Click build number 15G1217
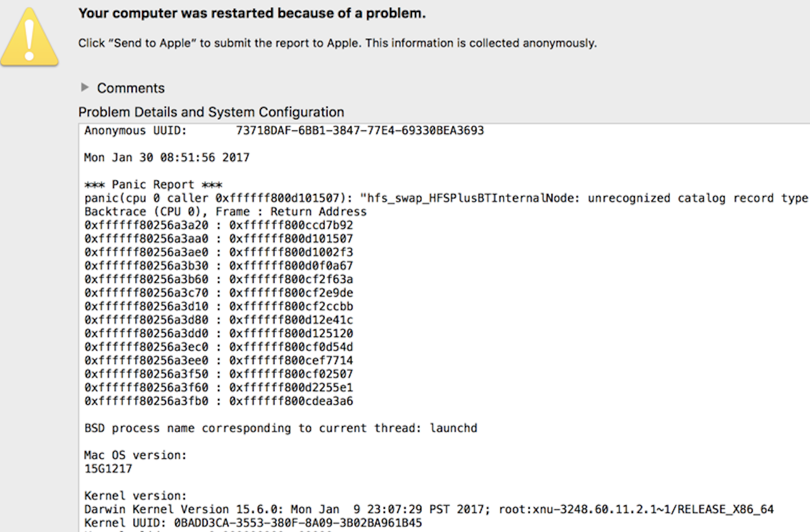The width and height of the screenshot is (810, 532). (x=108, y=469)
